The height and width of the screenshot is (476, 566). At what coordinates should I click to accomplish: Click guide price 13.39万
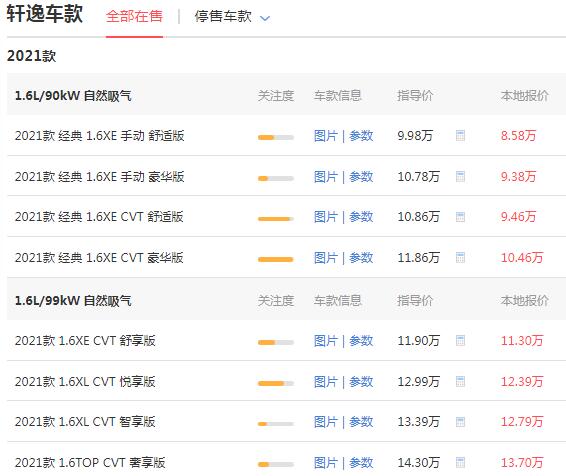[x=419, y=422]
